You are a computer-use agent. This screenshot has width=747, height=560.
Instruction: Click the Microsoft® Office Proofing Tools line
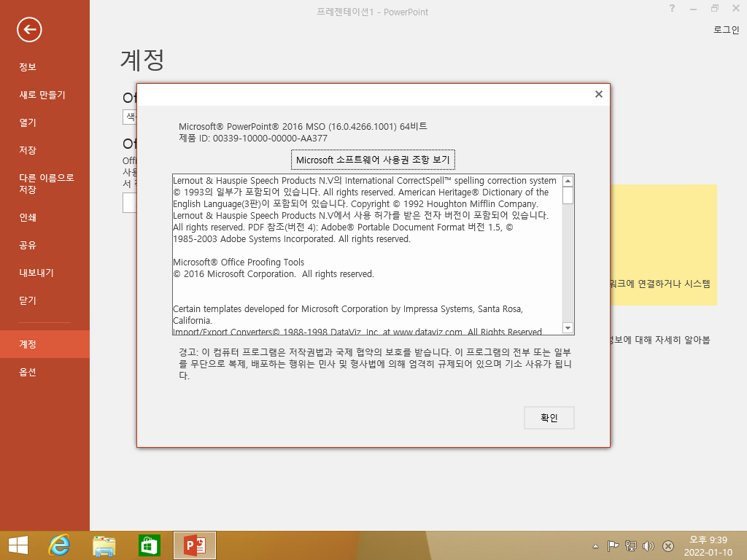pyautogui.click(x=239, y=262)
